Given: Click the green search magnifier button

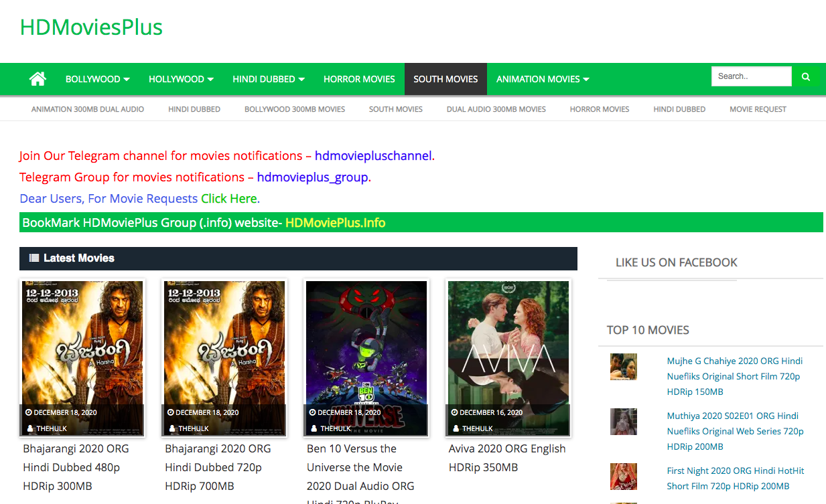Looking at the screenshot, I should coord(805,77).
